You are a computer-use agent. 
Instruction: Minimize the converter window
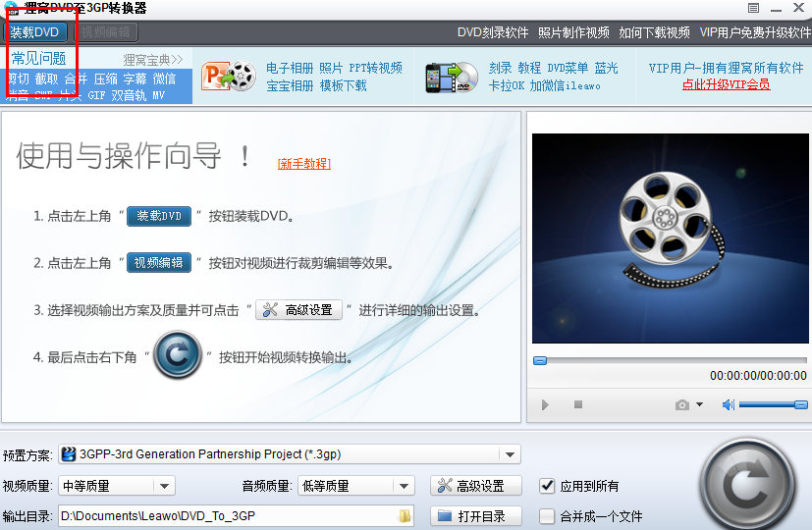point(776,9)
